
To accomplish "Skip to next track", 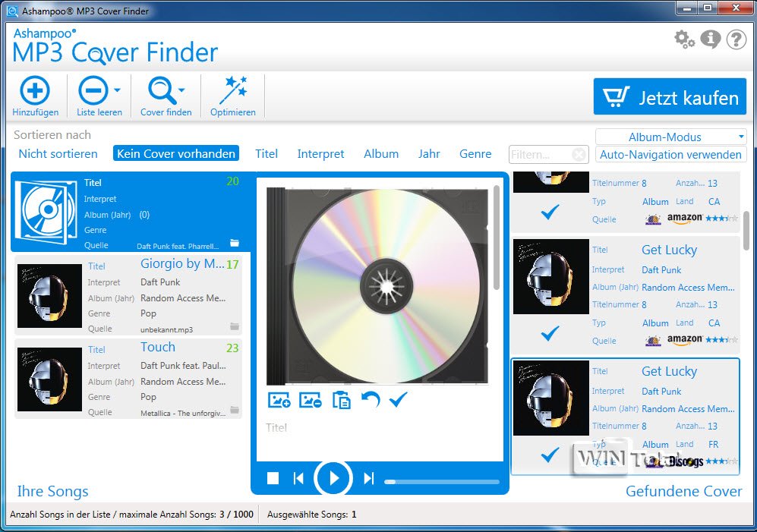I will point(369,478).
